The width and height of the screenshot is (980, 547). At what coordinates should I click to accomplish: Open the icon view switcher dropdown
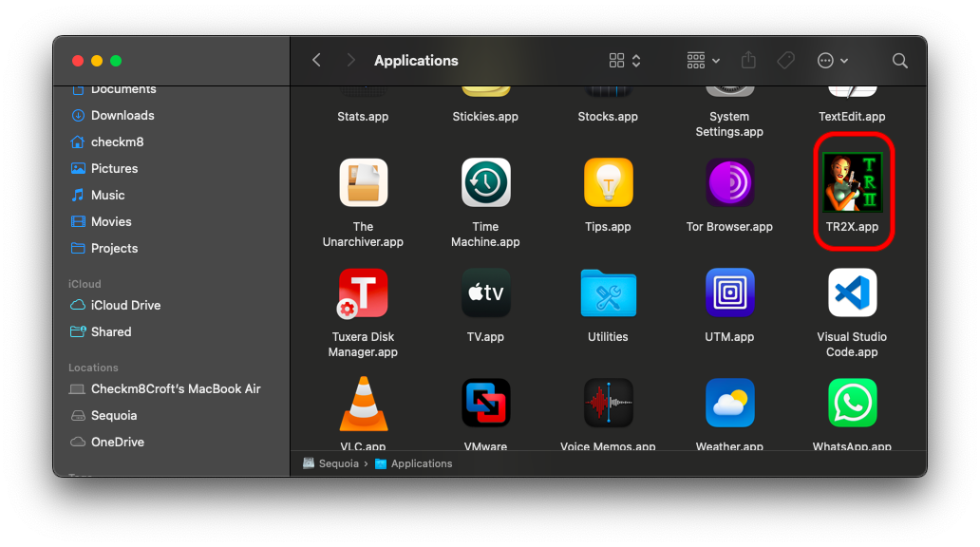[x=625, y=61]
